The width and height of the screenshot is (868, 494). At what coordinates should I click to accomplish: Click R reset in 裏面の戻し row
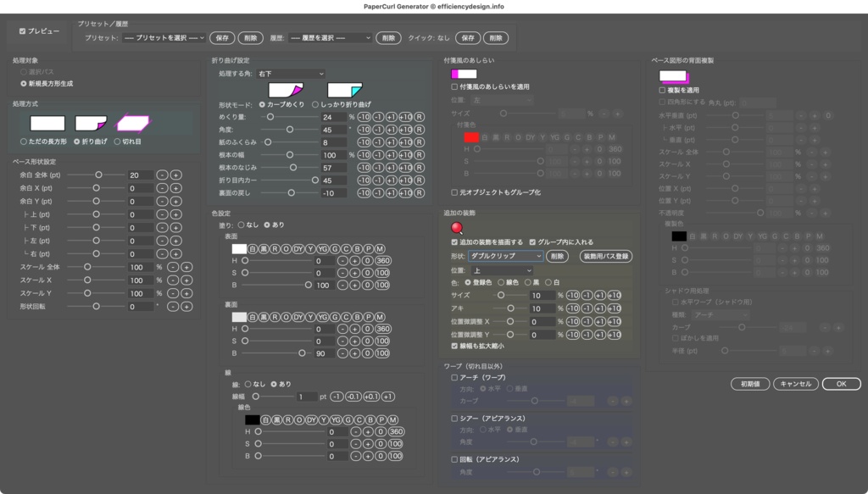coord(419,193)
